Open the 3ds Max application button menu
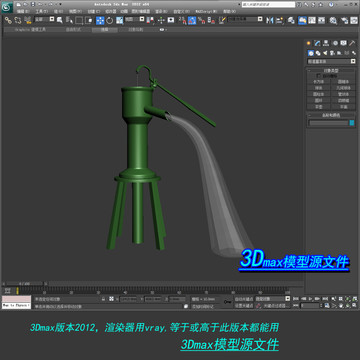Screen dimensions: 360x360 click(x=7, y=7)
